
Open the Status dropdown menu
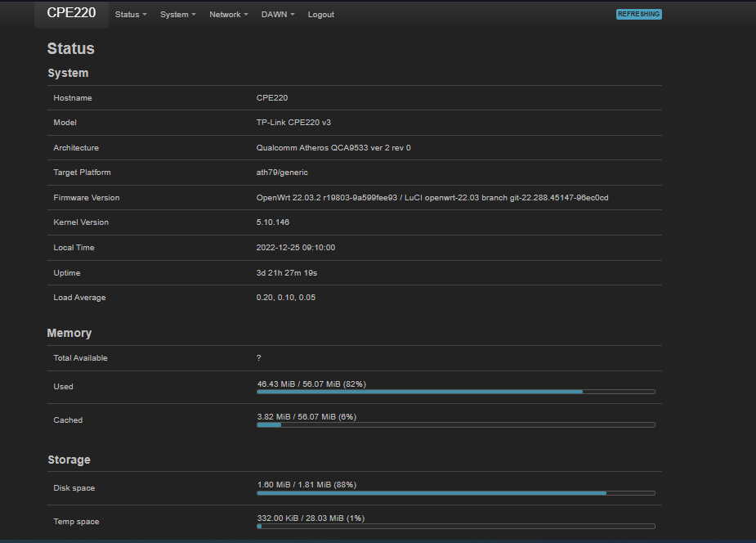131,15
